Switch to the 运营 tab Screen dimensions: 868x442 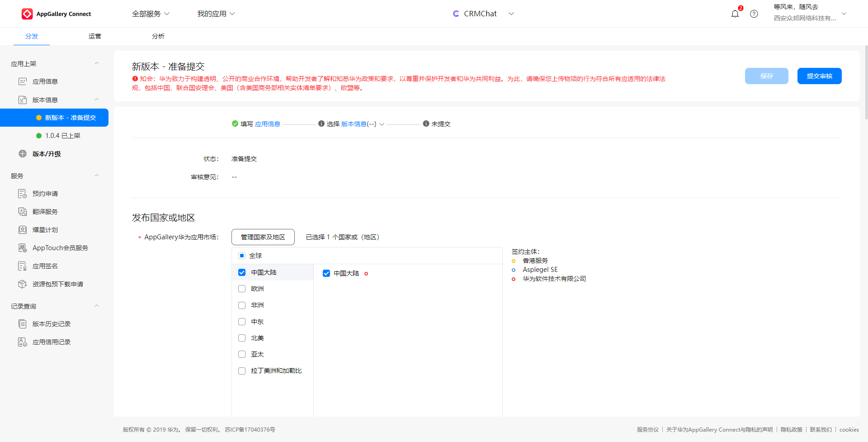tap(94, 36)
